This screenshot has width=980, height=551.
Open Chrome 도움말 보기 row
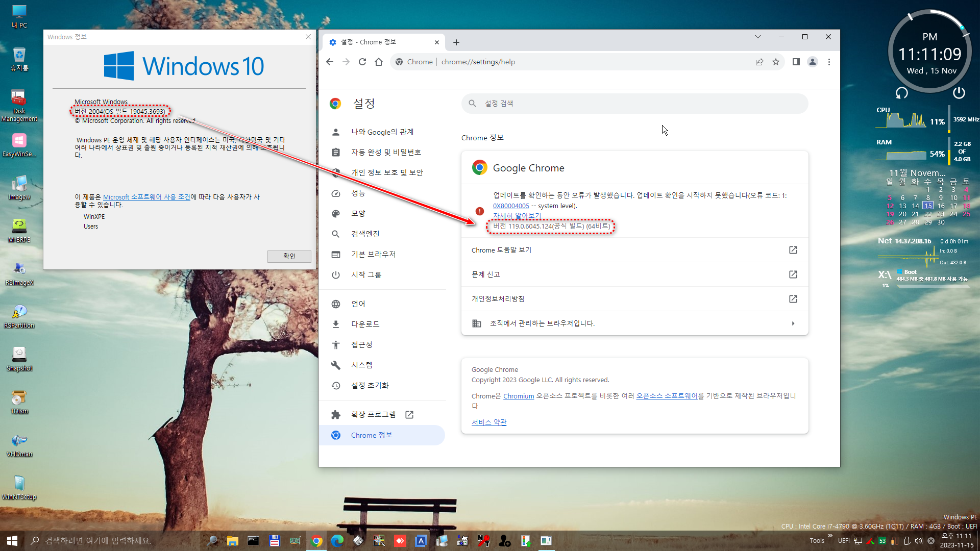634,250
